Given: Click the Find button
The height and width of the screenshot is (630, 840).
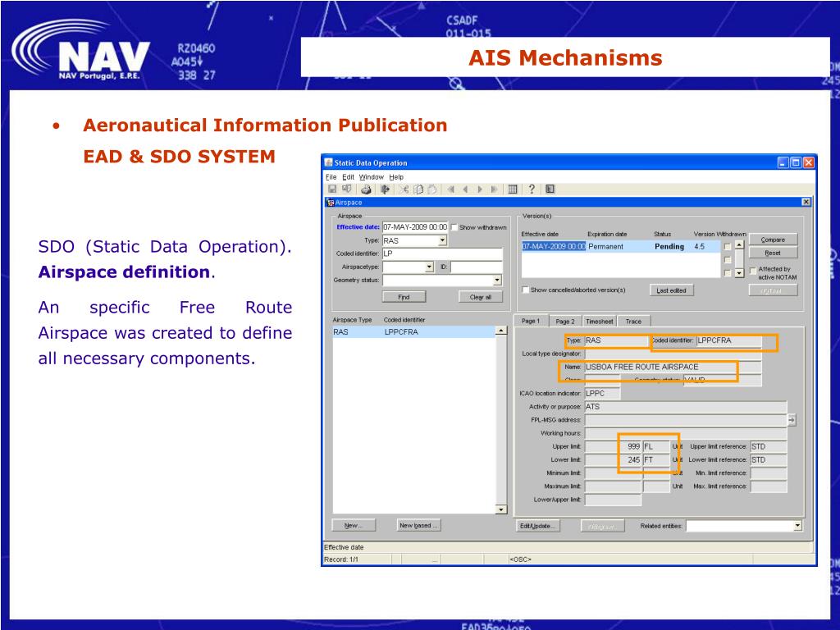Looking at the screenshot, I should 404,297.
